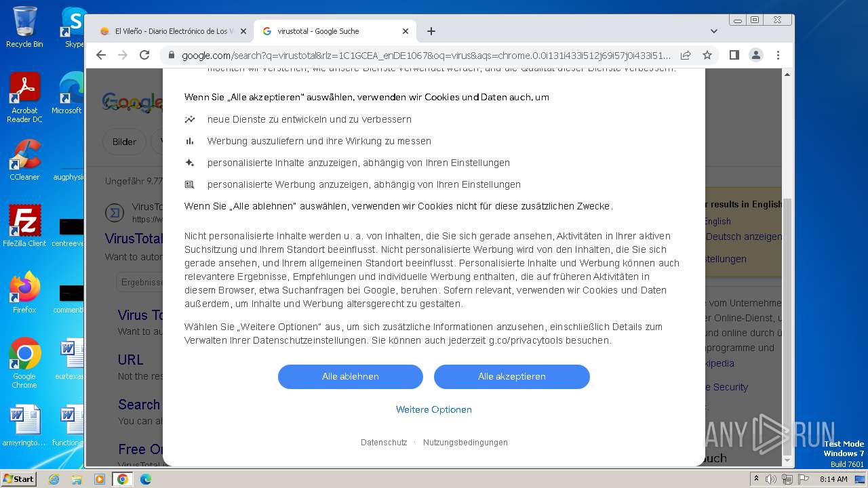Open Microsoft Edge from taskbar
The height and width of the screenshot is (488, 868).
point(146,479)
